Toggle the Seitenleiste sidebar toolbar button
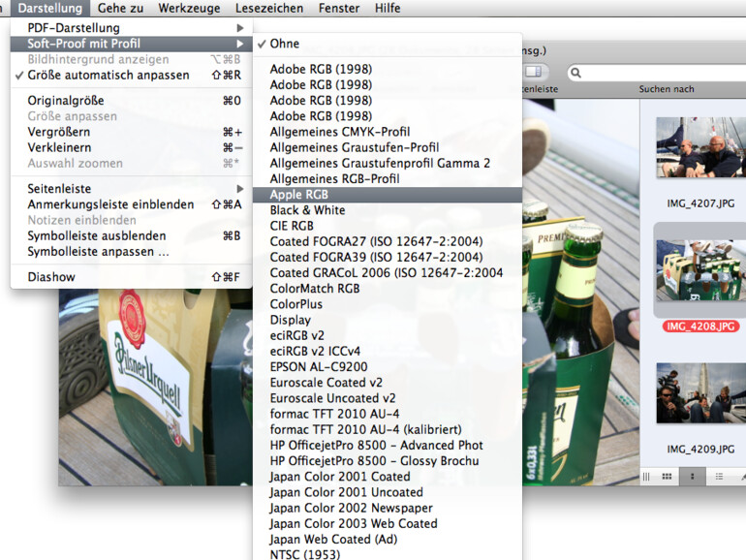746x560 pixels. click(534, 73)
